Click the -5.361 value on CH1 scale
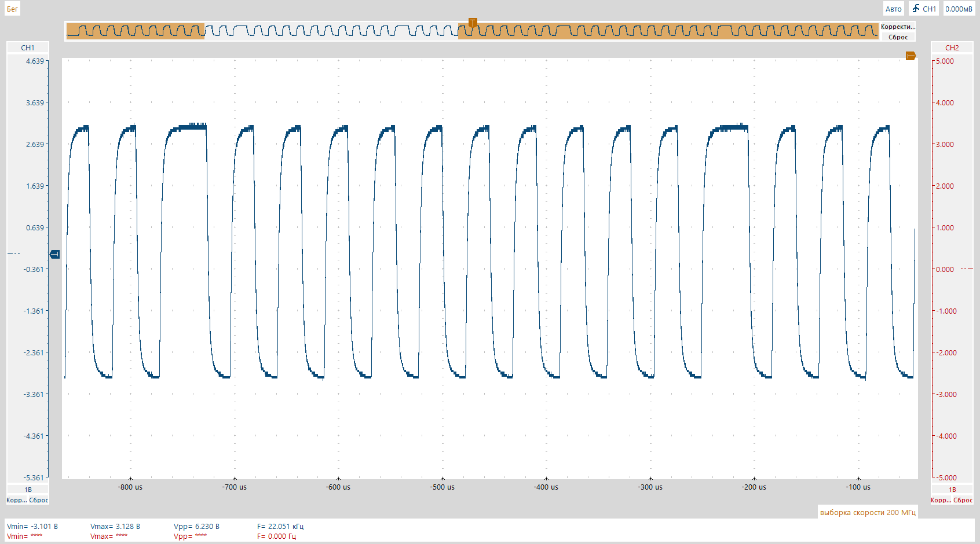This screenshot has height=544, width=980. [34, 477]
